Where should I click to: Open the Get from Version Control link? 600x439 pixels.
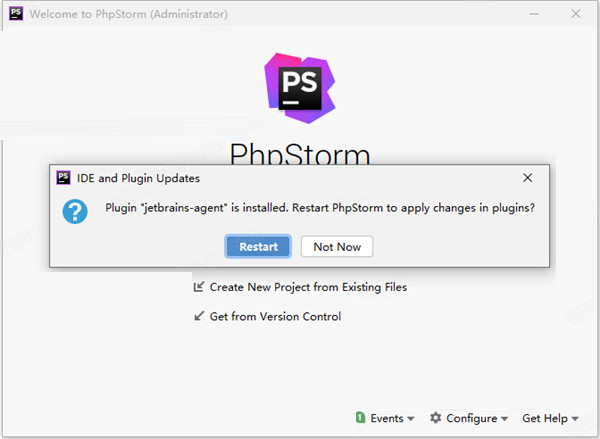click(x=275, y=317)
